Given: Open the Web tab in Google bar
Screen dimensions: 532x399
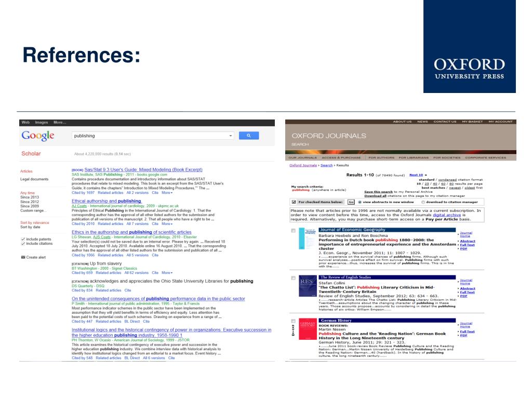Looking at the screenshot, I should (x=25, y=123).
